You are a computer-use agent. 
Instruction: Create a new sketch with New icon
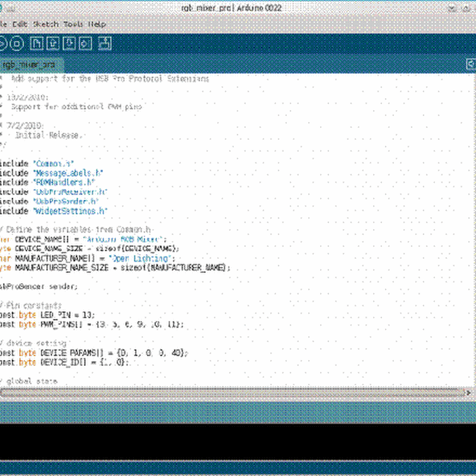coord(36,43)
